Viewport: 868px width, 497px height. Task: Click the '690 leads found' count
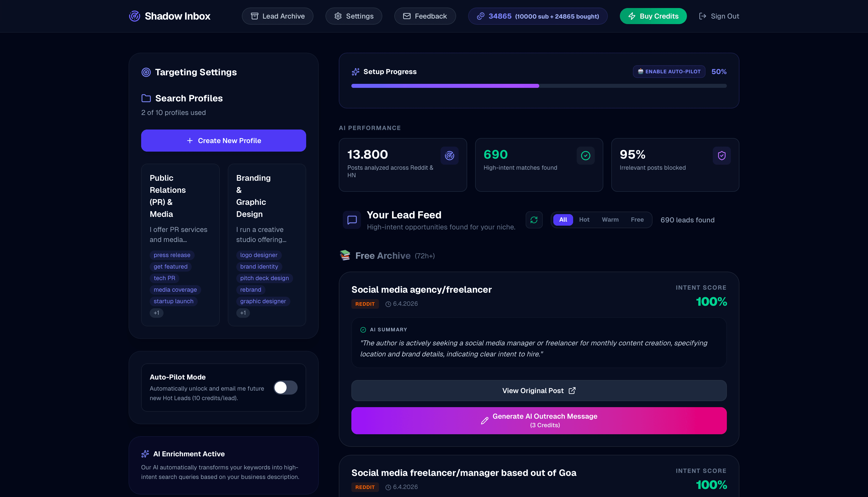click(x=687, y=220)
